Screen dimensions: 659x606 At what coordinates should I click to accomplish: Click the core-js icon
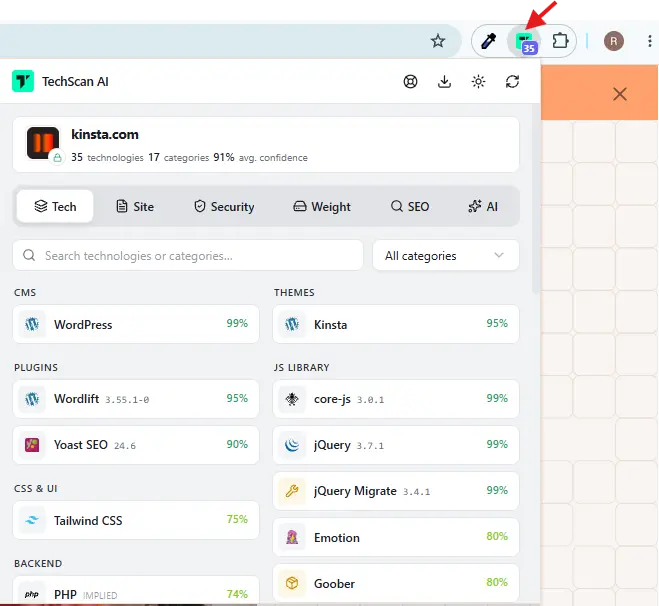[292, 399]
